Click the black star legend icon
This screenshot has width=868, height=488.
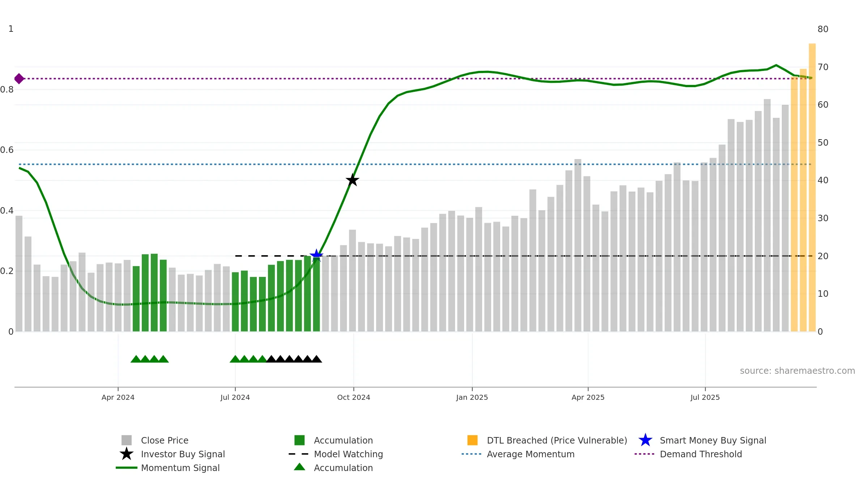(x=127, y=454)
